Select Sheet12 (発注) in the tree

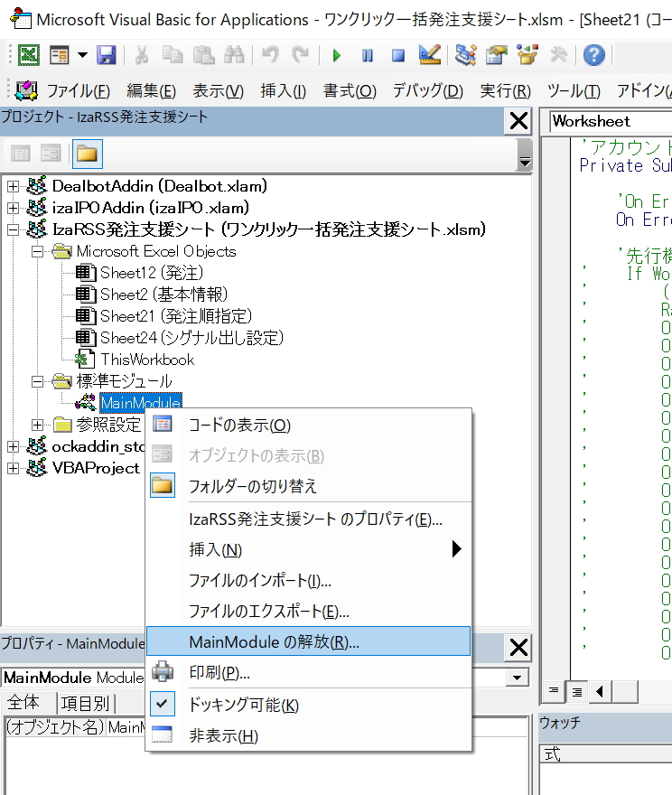tap(152, 273)
